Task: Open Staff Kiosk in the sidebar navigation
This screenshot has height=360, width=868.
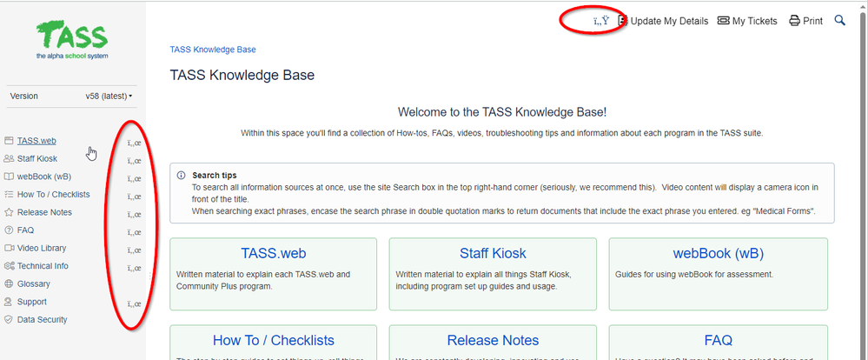Action: point(37,159)
